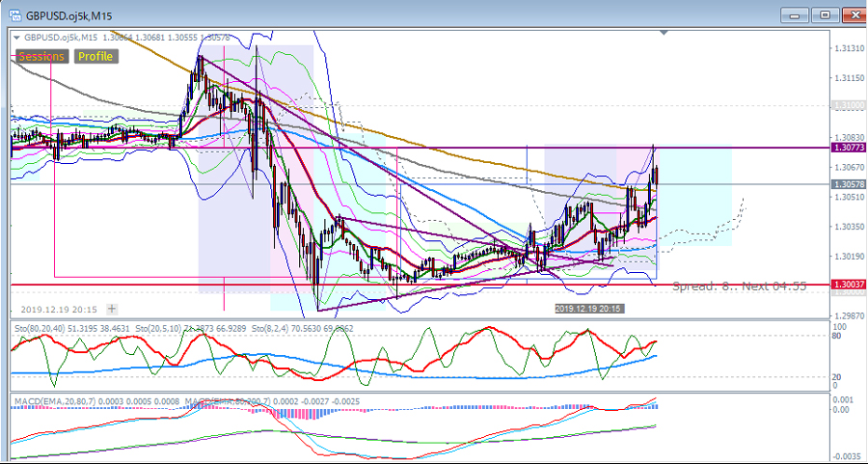Click the grey 1.31000 price level label

(x=848, y=105)
